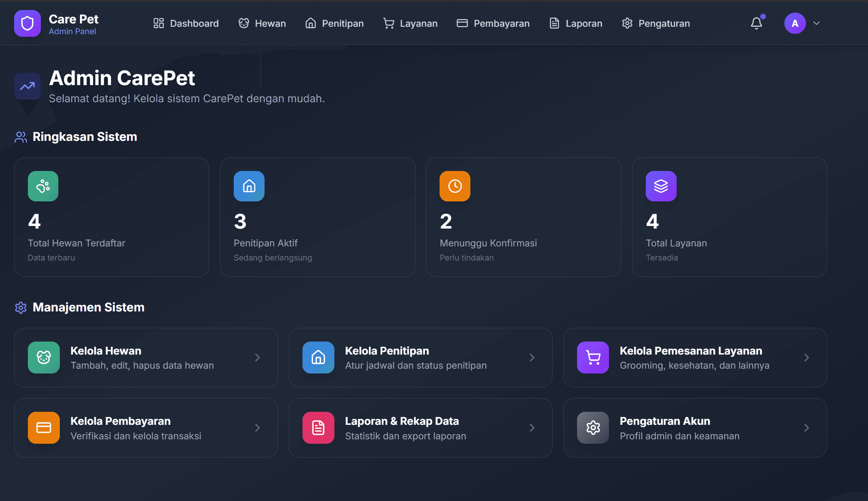This screenshot has width=868, height=501.
Task: Click the Pembayaran card icon in navbar
Action: tap(462, 23)
